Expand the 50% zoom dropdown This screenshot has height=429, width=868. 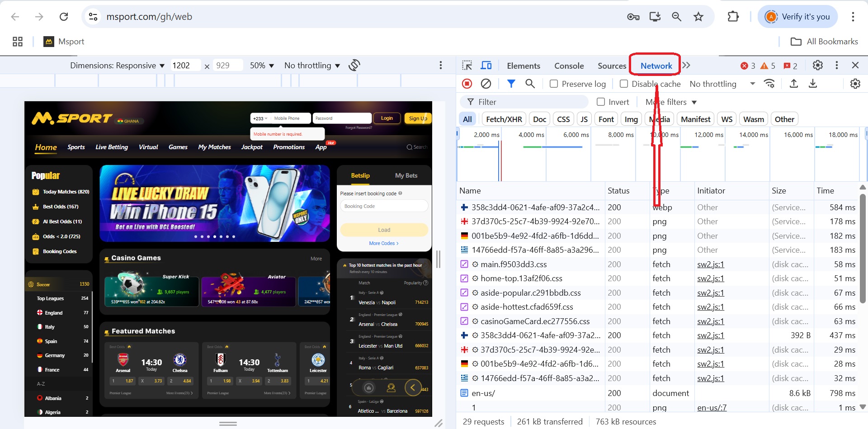coord(262,66)
